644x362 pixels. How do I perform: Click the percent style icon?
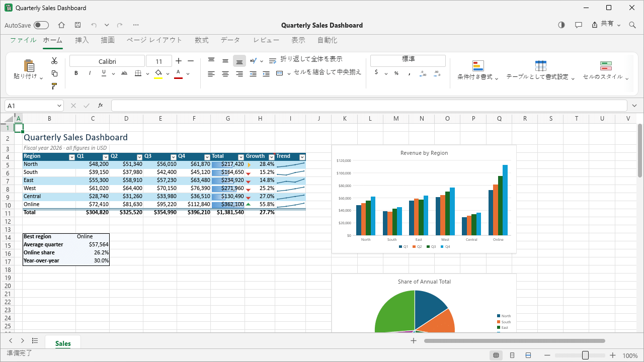point(396,73)
